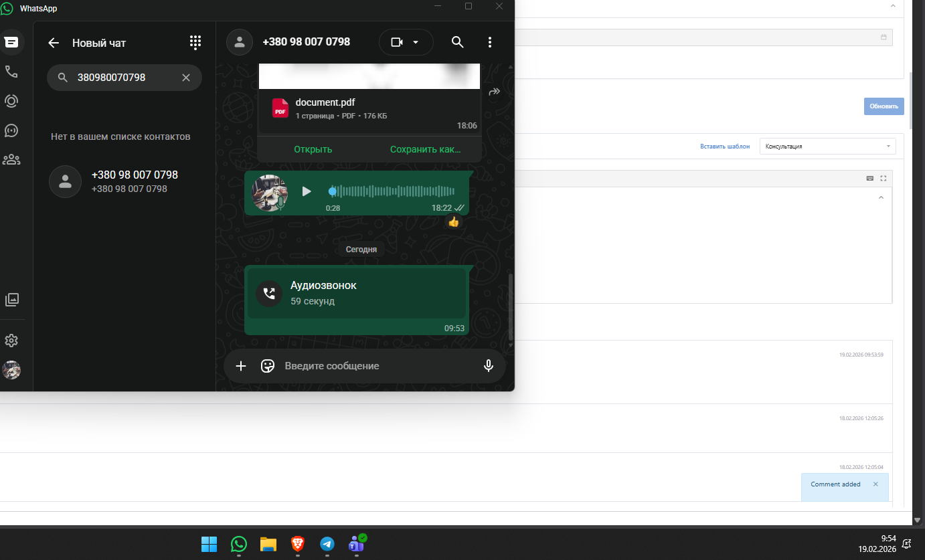Click the calendar icon in date field
The image size is (925, 560).
884,37
